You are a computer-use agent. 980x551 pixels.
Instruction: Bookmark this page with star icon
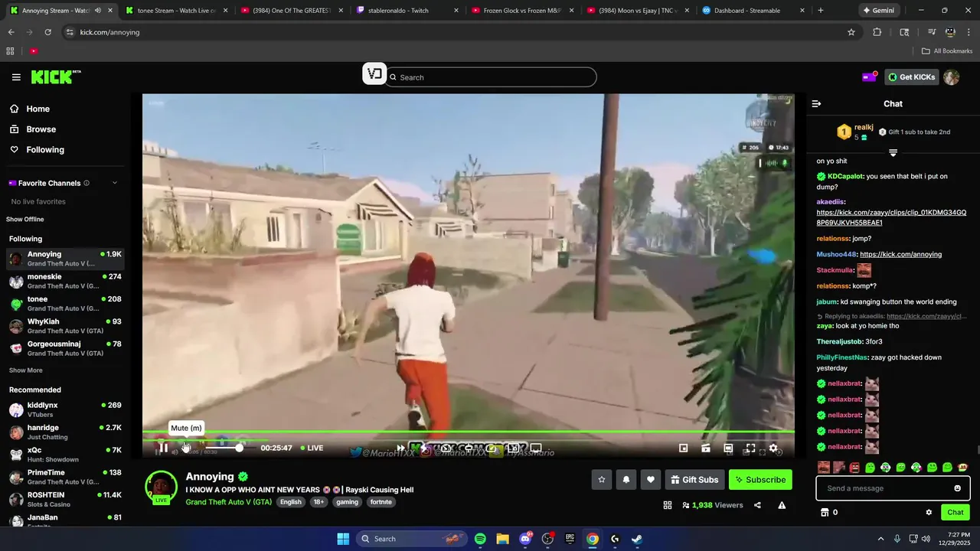(x=851, y=32)
